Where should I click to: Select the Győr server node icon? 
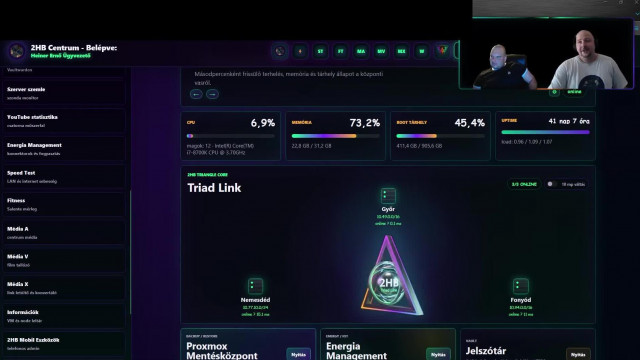click(388, 196)
